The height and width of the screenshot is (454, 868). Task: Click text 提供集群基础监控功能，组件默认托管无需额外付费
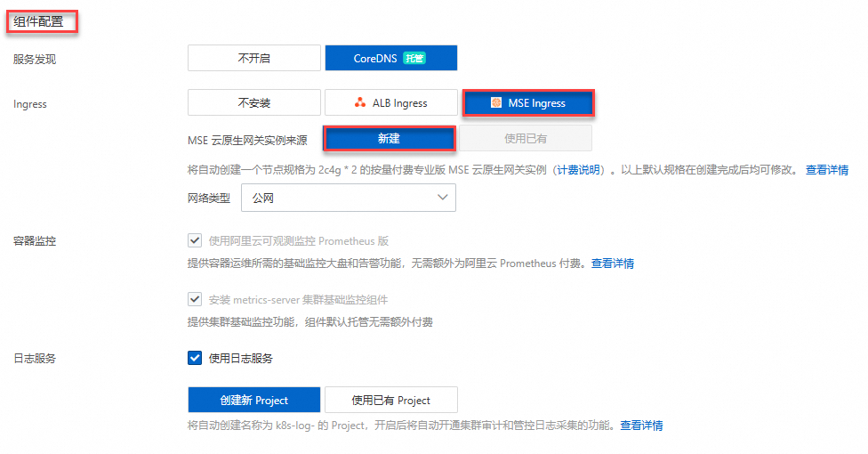click(310, 322)
